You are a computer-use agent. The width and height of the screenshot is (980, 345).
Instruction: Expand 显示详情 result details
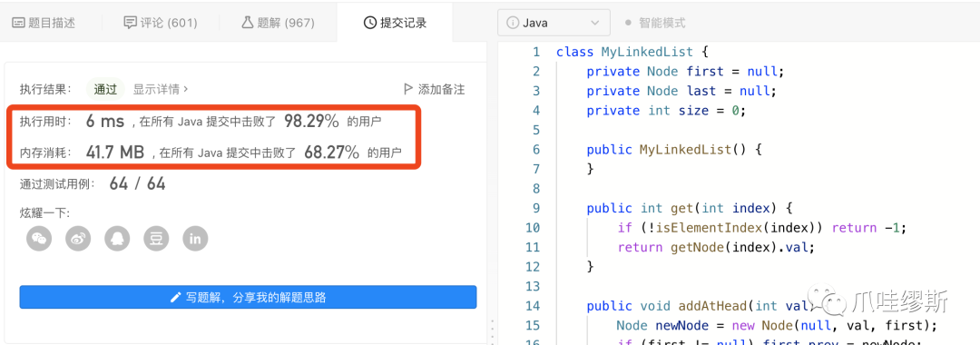[x=161, y=89]
